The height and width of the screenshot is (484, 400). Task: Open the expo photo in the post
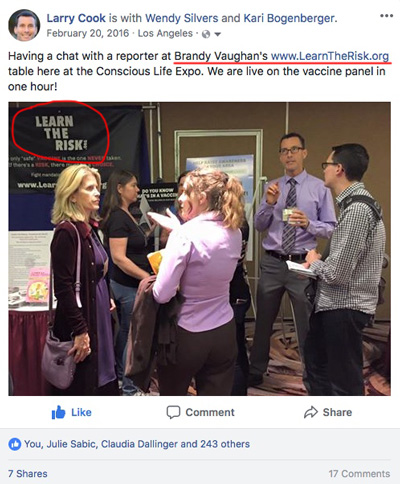click(199, 249)
